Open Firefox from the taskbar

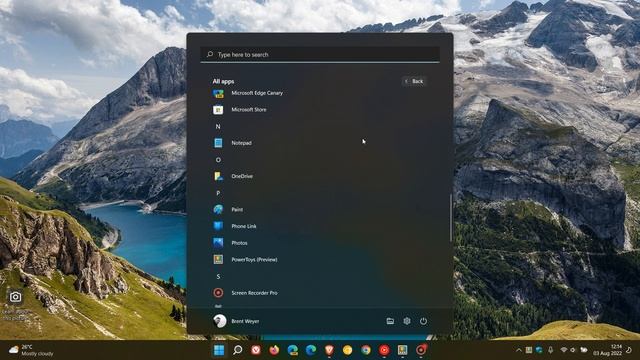pyautogui.click(x=274, y=350)
